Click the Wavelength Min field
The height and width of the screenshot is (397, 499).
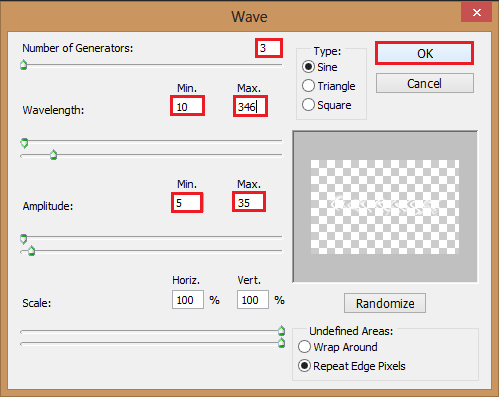187,107
